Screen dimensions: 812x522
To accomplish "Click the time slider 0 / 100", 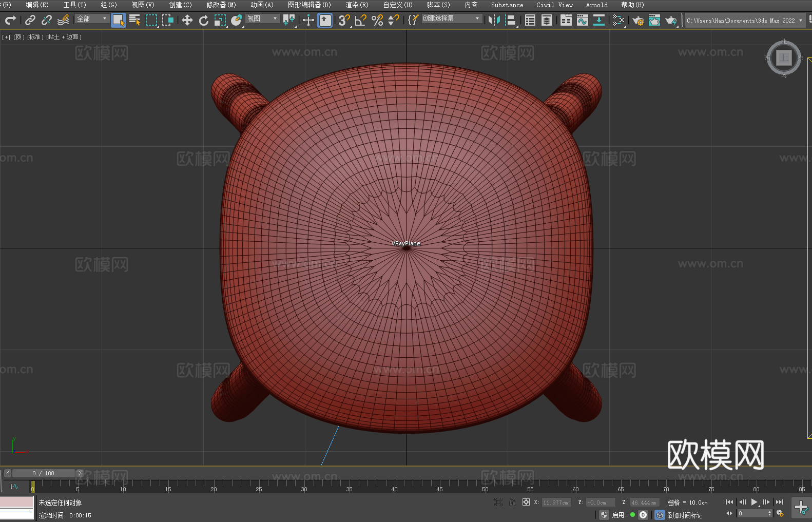I will [x=44, y=473].
